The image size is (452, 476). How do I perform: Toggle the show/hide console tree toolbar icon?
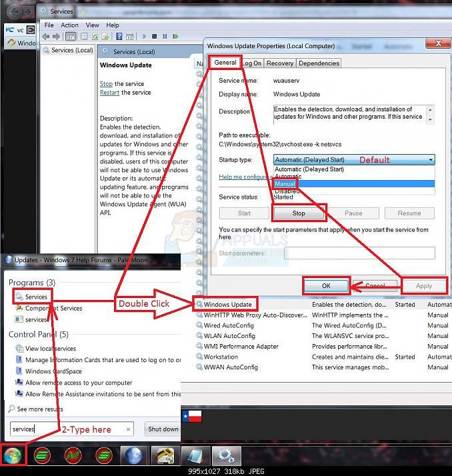click(71, 37)
